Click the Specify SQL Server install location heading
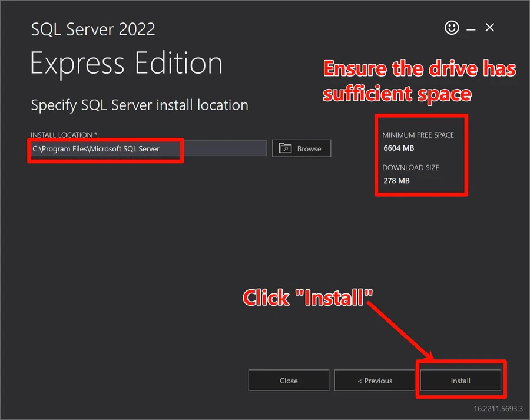 pos(140,105)
